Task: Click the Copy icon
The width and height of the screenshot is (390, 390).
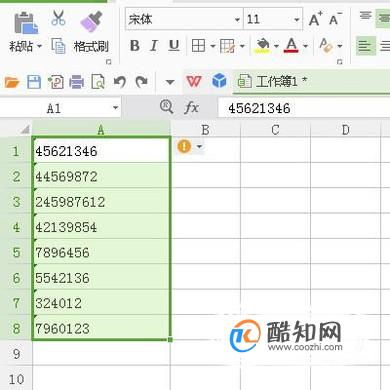Action: [x=58, y=46]
